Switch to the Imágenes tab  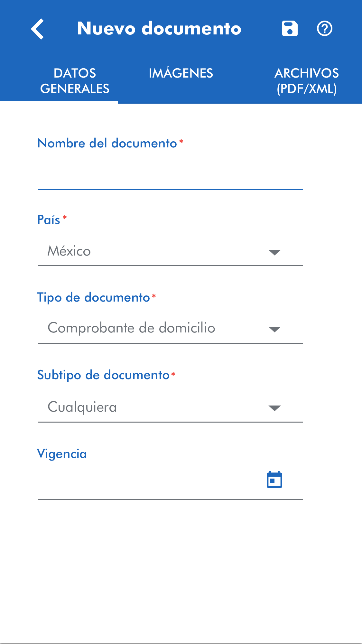[181, 73]
